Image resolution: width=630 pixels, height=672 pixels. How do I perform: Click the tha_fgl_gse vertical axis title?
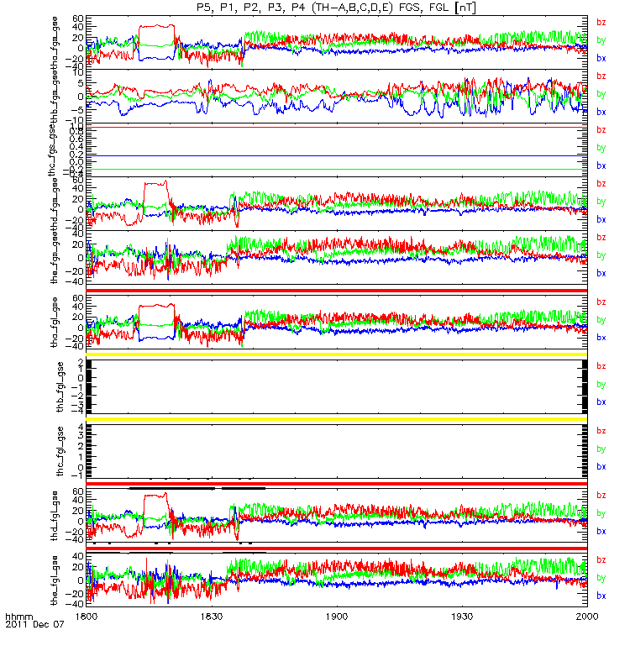click(55, 323)
